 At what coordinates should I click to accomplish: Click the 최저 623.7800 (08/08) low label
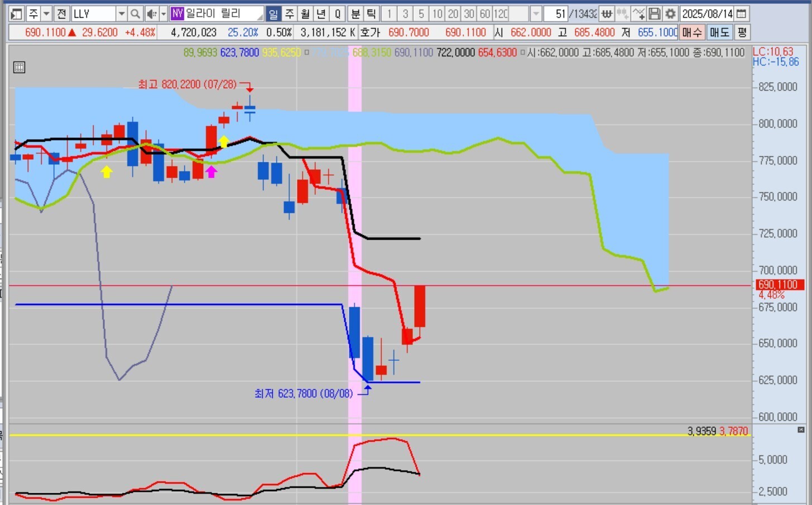coord(304,394)
